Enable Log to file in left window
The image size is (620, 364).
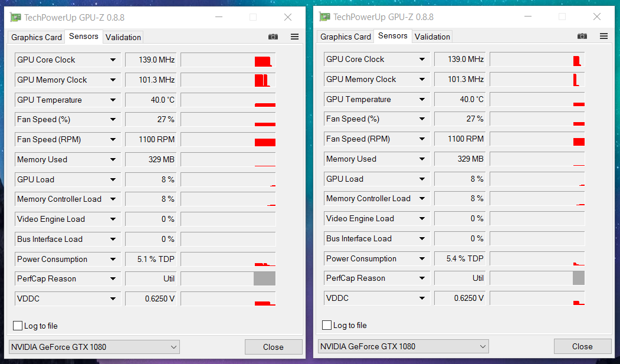tap(18, 326)
